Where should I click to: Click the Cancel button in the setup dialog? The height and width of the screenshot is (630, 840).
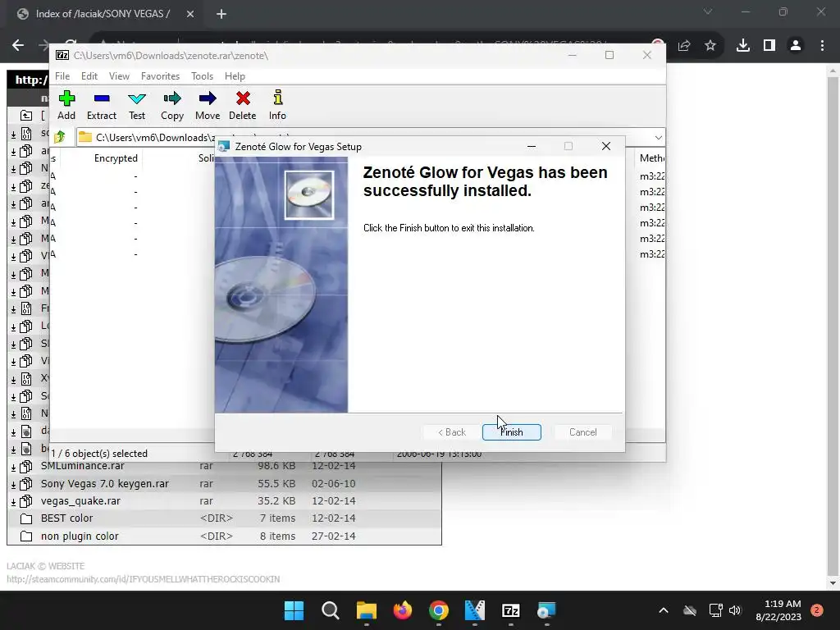[583, 432]
